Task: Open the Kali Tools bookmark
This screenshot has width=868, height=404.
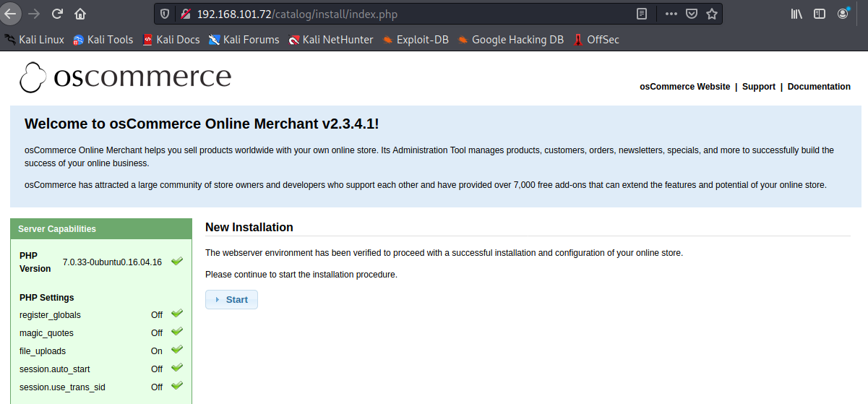Action: 103,40
